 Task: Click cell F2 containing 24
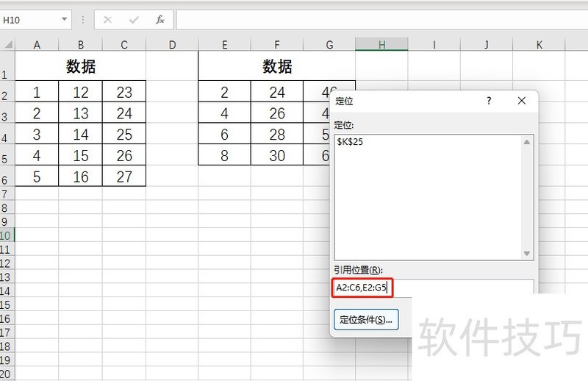pyautogui.click(x=277, y=92)
